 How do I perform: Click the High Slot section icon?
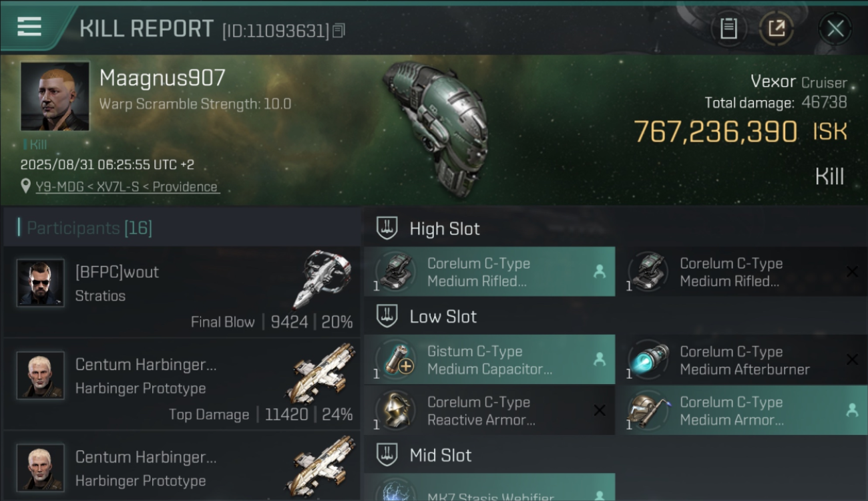[x=387, y=228]
